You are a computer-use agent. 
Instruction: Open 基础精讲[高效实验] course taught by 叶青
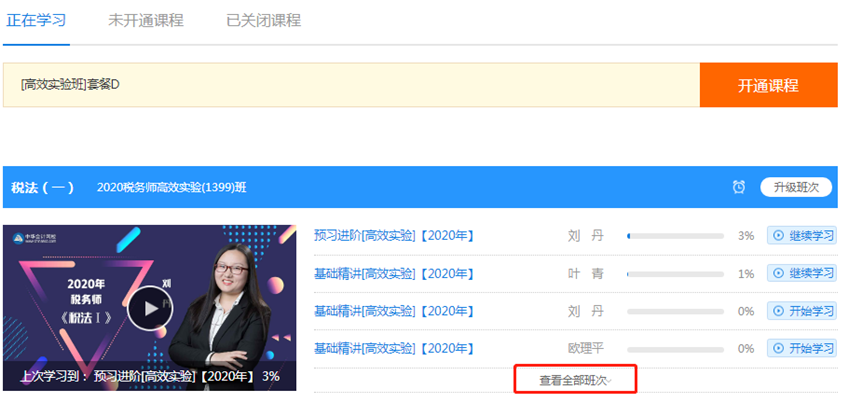coord(394,274)
